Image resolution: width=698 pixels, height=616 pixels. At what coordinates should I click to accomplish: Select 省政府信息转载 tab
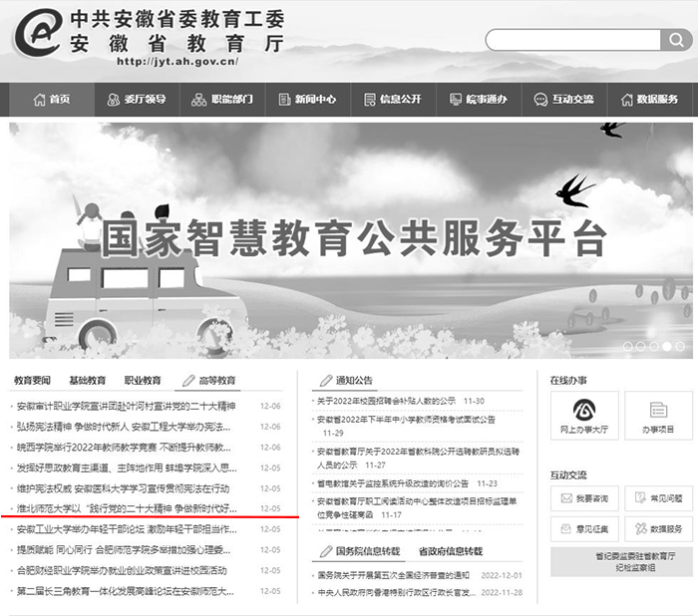[449, 551]
